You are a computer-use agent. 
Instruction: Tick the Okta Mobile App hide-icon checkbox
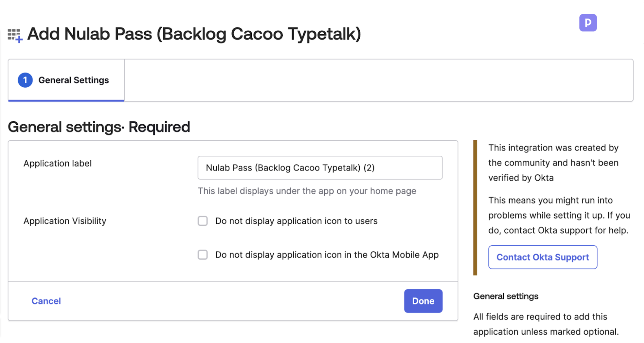tap(203, 255)
